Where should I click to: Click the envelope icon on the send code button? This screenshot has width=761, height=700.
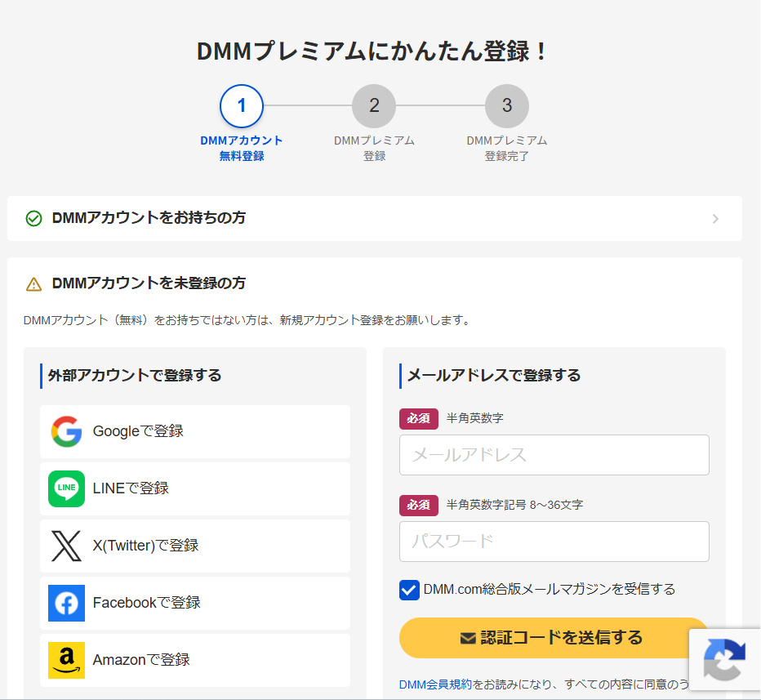pos(468,638)
